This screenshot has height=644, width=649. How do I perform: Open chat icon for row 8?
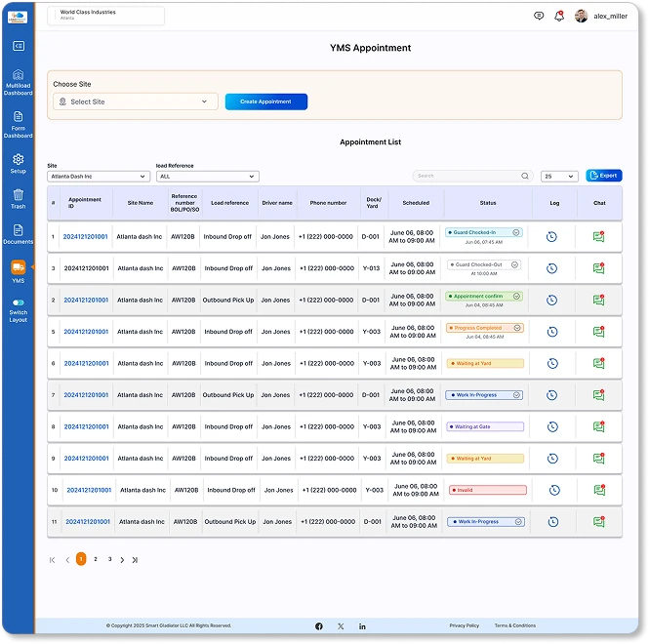coord(598,426)
